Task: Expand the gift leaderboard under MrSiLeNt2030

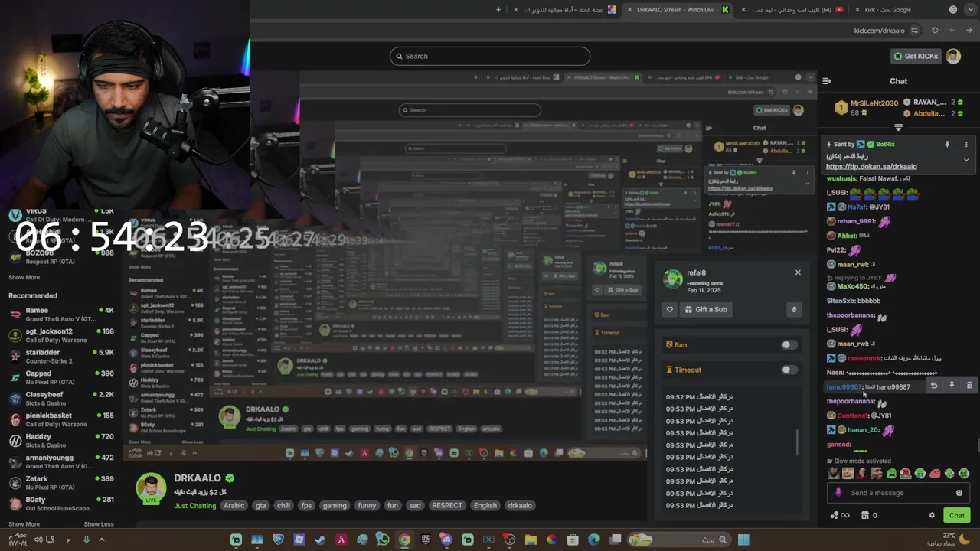Action: (x=899, y=127)
